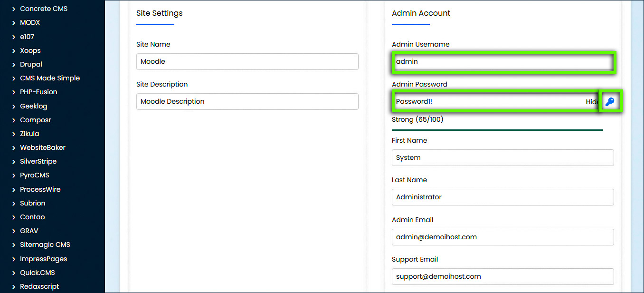Click the arrow icon beside Contao
The image size is (644, 293).
[x=13, y=217]
